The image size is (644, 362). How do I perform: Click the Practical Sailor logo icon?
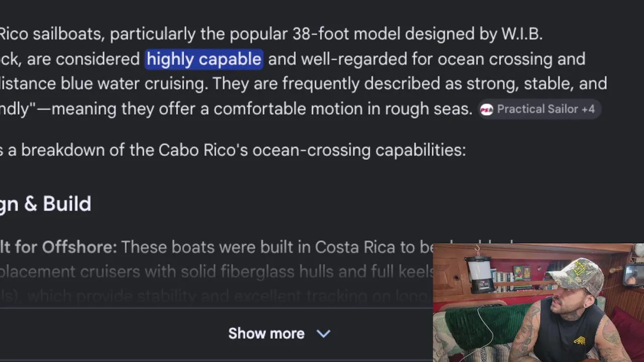487,110
